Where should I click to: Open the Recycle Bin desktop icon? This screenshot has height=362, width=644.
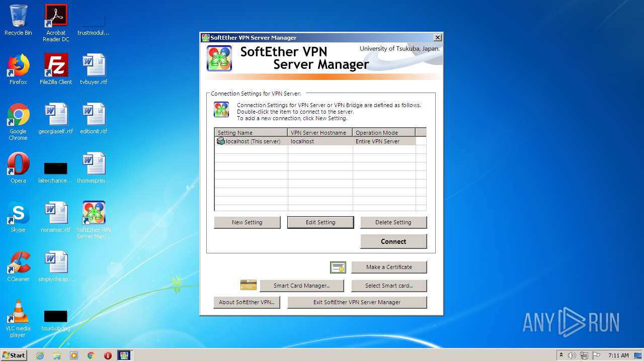pyautogui.click(x=18, y=20)
